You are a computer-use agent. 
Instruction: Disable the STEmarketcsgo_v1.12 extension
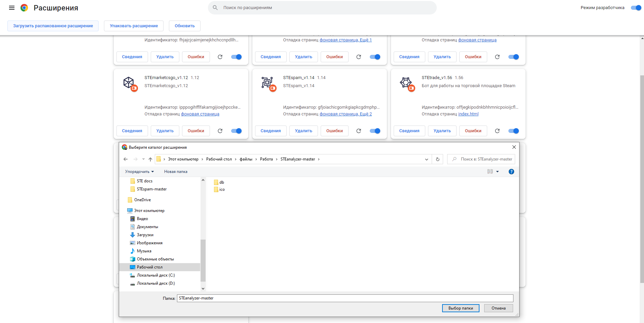[236, 131]
